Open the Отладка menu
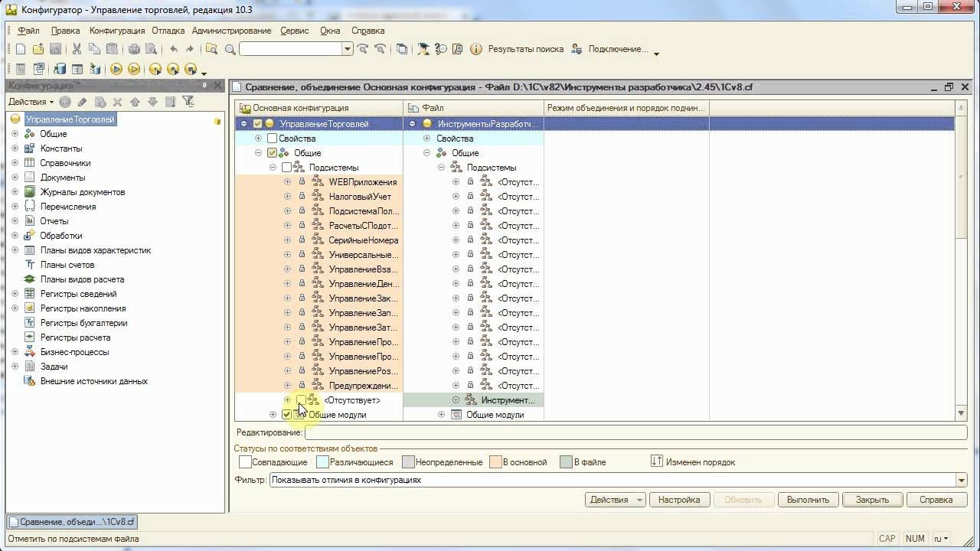 168,31
